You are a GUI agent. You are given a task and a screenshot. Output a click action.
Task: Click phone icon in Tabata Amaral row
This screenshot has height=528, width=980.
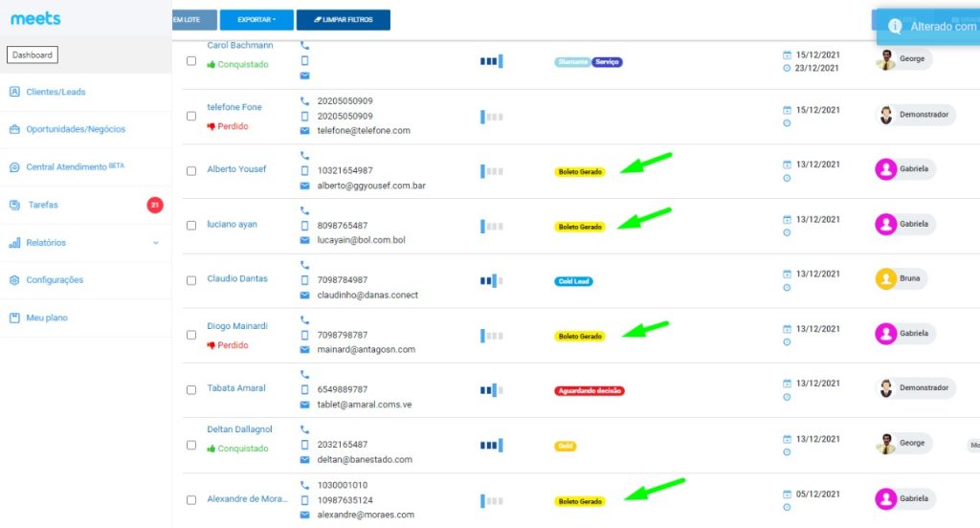[304, 374]
